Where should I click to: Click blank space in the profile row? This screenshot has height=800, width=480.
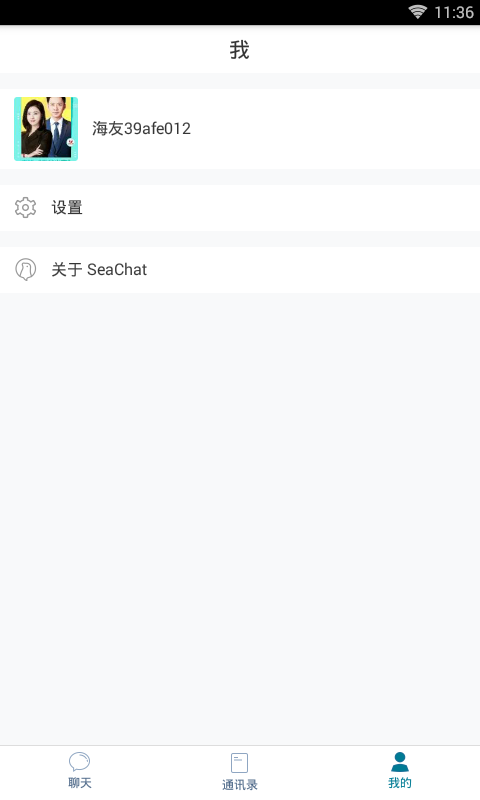click(332, 129)
